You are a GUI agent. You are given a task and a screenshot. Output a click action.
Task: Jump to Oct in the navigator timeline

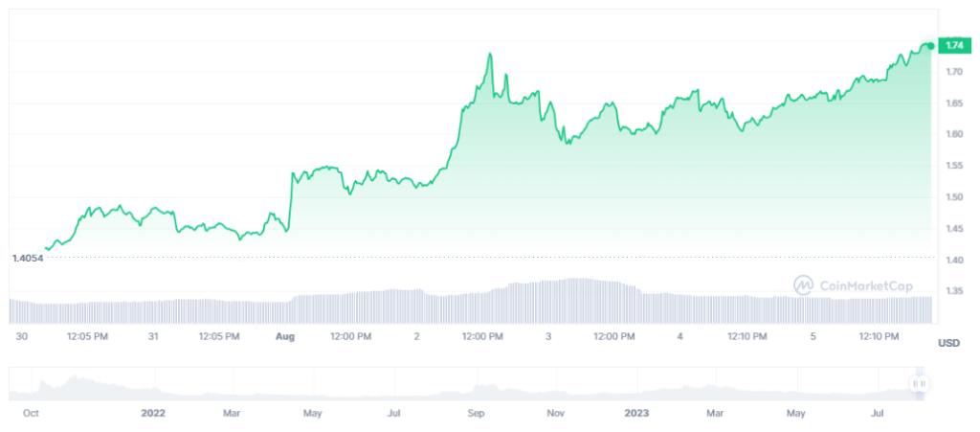[x=31, y=414]
